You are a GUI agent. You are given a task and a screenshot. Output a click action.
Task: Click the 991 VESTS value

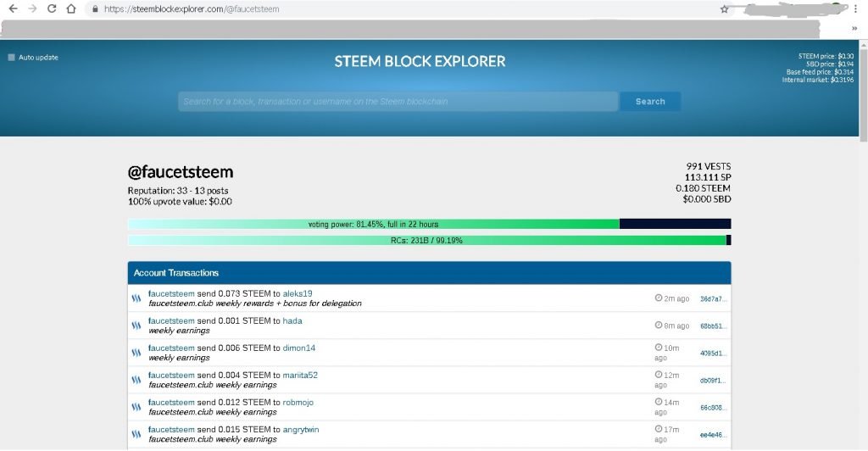pyautogui.click(x=709, y=166)
